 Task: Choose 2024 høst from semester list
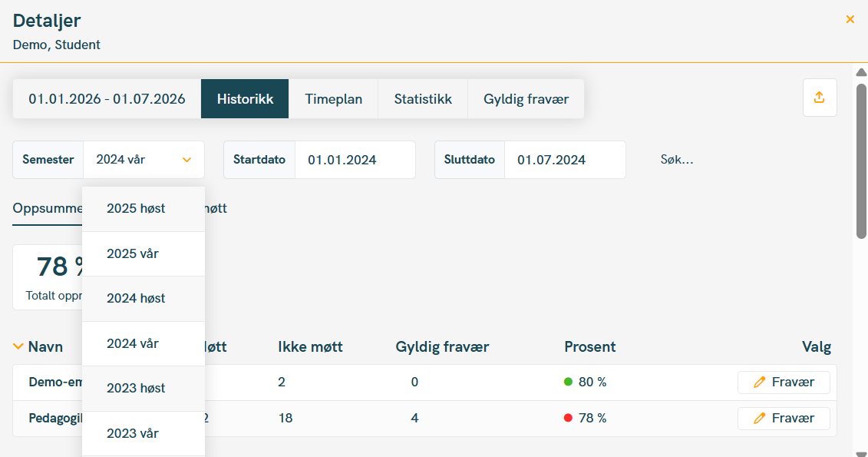tap(144, 299)
